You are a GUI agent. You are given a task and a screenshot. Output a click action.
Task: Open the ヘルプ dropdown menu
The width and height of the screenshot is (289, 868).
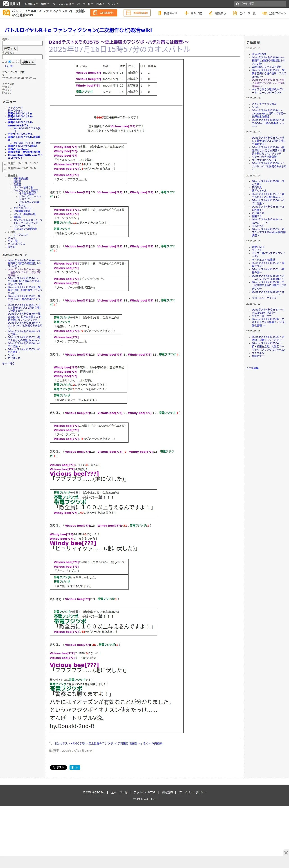click(113, 4)
